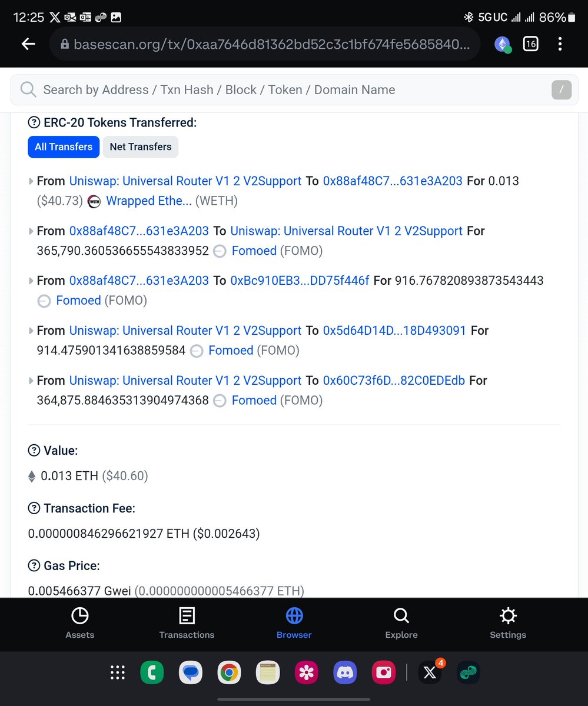
Task: Expand the 364,875.88 FOMO transfer row arrow
Action: point(31,381)
